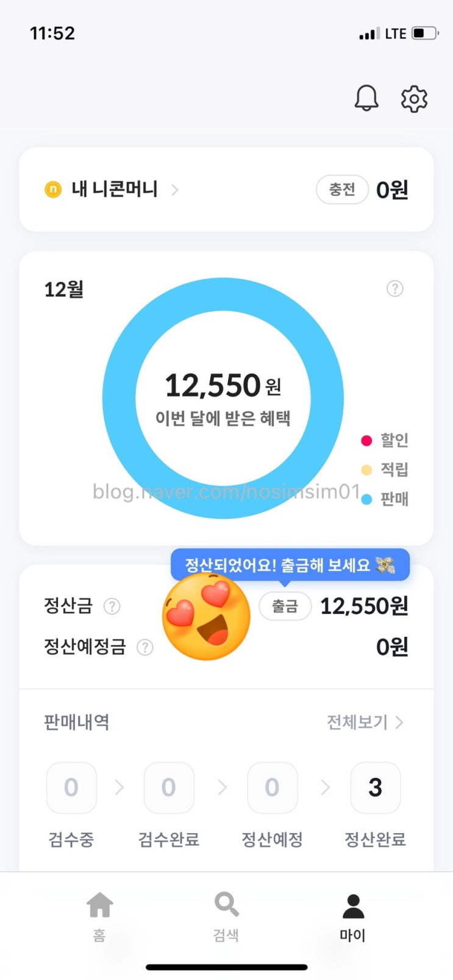The image size is (453, 980).
Task: Expand 내 니콘머니 with the chevron arrow
Action: click(x=175, y=190)
